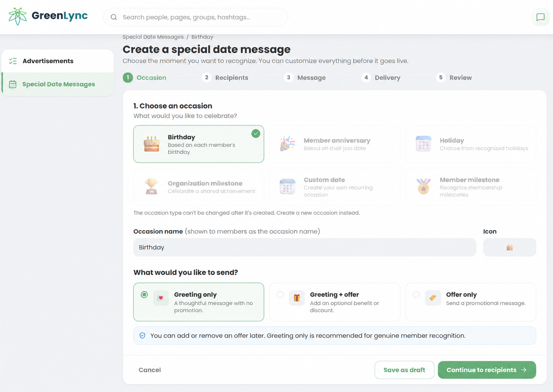Open Special Date Messages in sidebar
The image size is (553, 392).
point(58,84)
